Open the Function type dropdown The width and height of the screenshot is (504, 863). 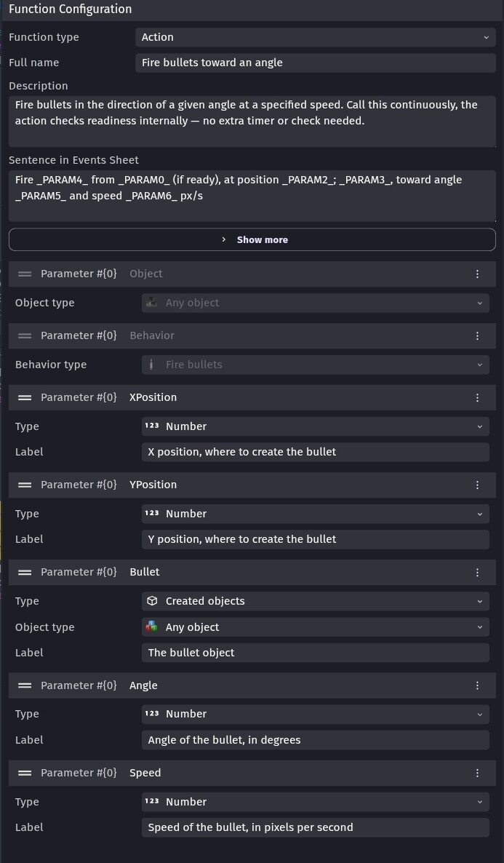(315, 37)
